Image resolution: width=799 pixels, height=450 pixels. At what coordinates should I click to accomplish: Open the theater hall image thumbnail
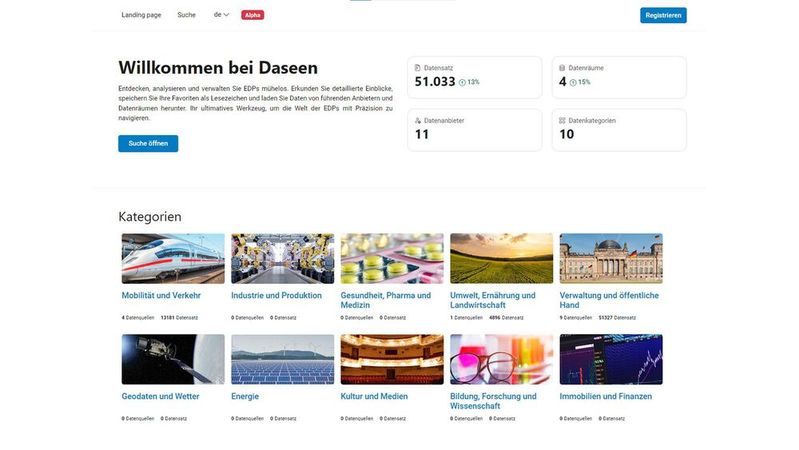click(x=392, y=359)
